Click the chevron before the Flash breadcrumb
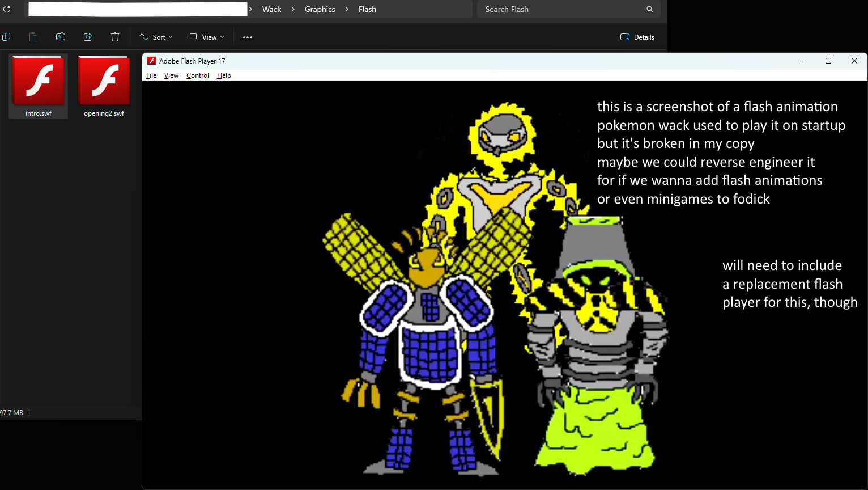Image resolution: width=868 pixels, height=490 pixels. pyautogui.click(x=347, y=9)
